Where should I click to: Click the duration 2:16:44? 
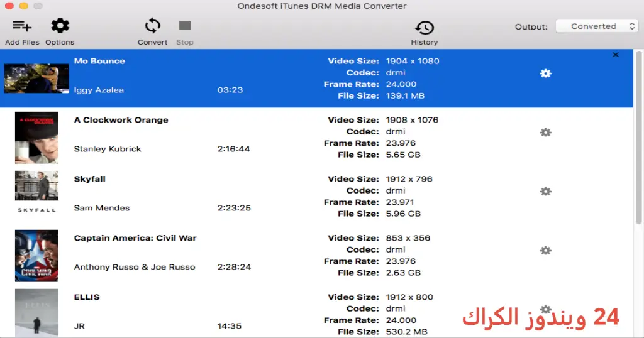(x=233, y=150)
